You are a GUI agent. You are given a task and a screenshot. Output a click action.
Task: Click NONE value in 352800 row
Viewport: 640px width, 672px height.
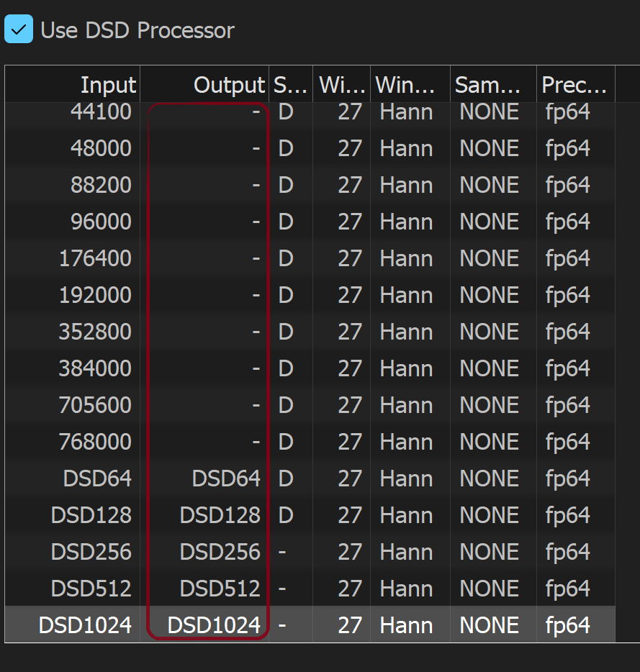tap(489, 332)
